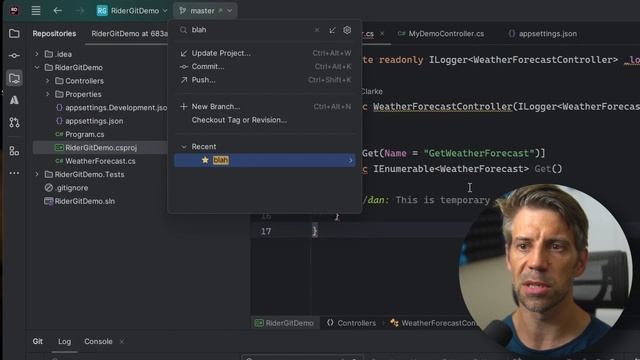Collapse the RiderGitDemo folder
Screen dimensions: 640x360
pyautogui.click(x=37, y=67)
